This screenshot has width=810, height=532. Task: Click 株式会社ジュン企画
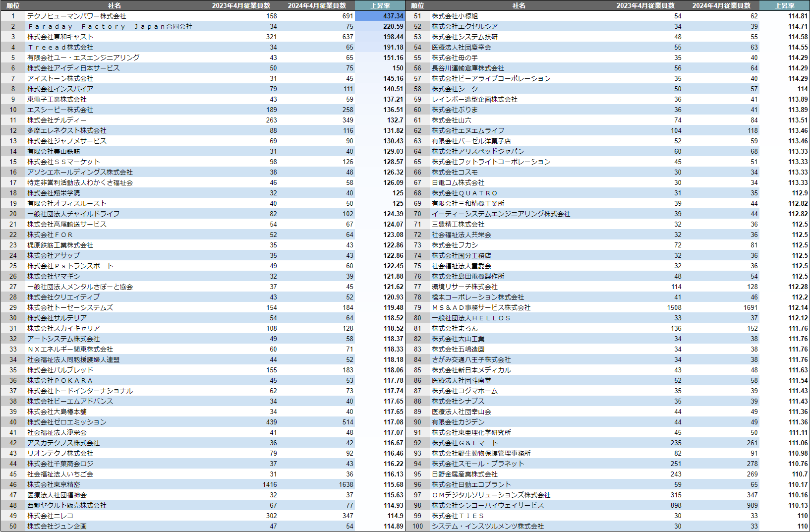click(x=57, y=526)
